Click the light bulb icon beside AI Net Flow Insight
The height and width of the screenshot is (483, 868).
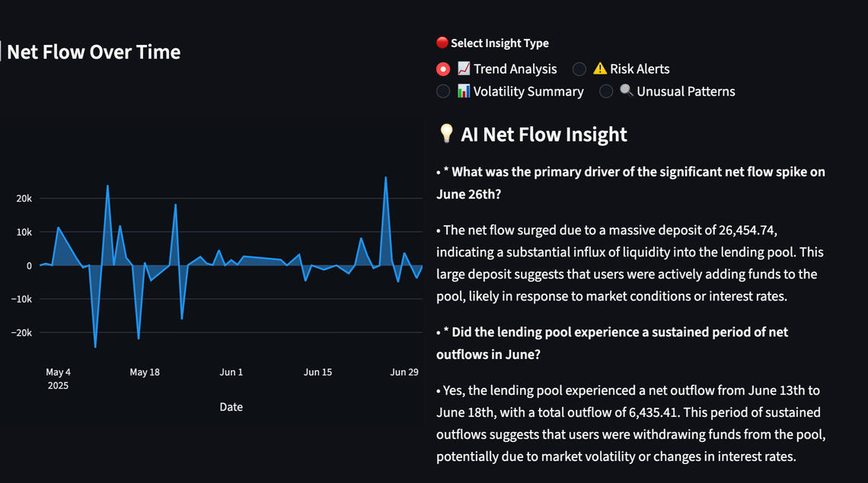click(446, 135)
